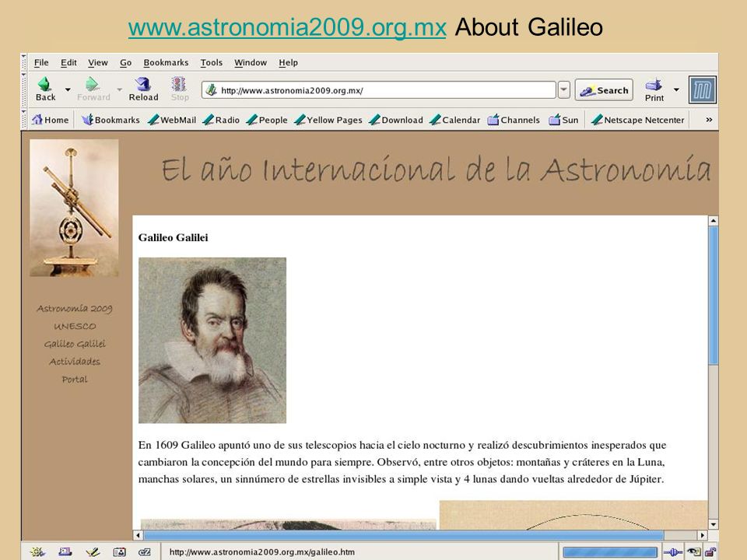This screenshot has width=747, height=560.
Task: Open the File menu
Action: [x=41, y=62]
